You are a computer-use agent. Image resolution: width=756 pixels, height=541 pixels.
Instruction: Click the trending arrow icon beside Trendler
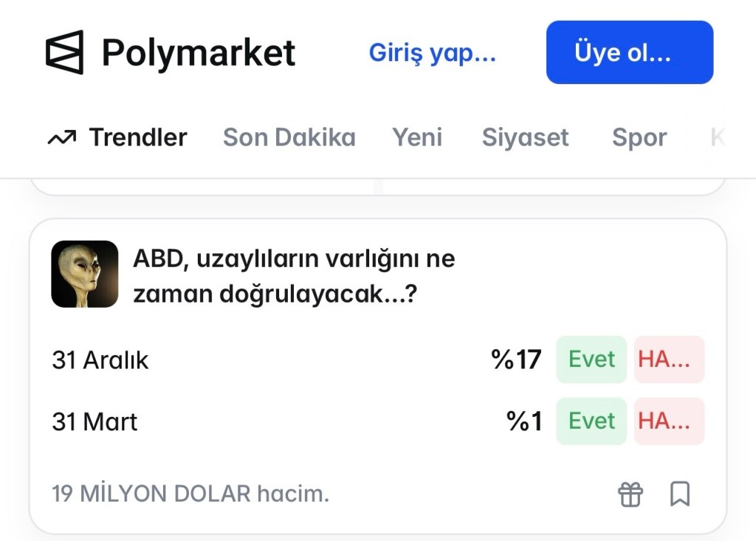tap(61, 137)
